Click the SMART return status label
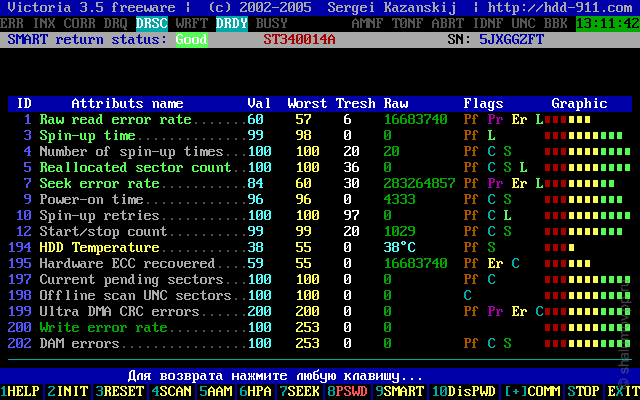Image resolution: width=640 pixels, height=400 pixels. coord(88,40)
